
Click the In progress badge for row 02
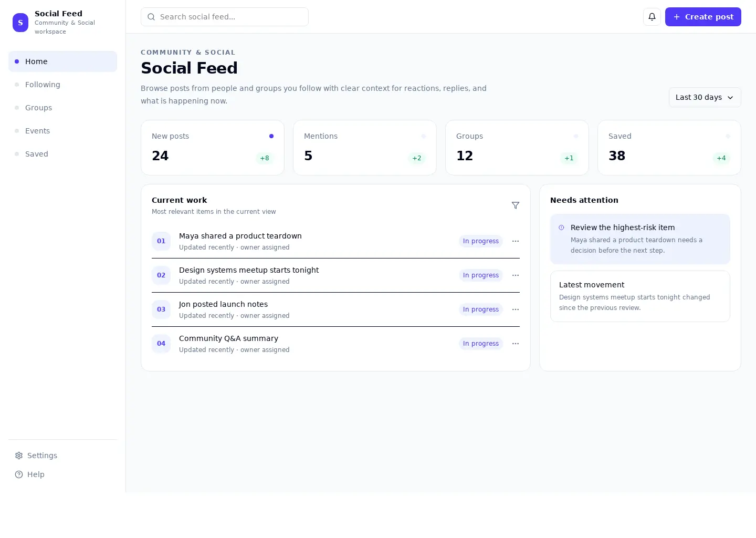coord(481,275)
